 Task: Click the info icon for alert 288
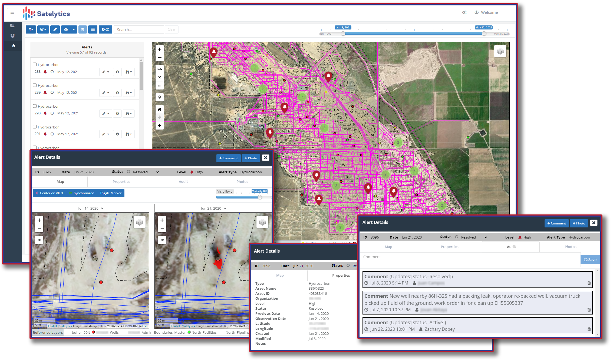pos(117,72)
